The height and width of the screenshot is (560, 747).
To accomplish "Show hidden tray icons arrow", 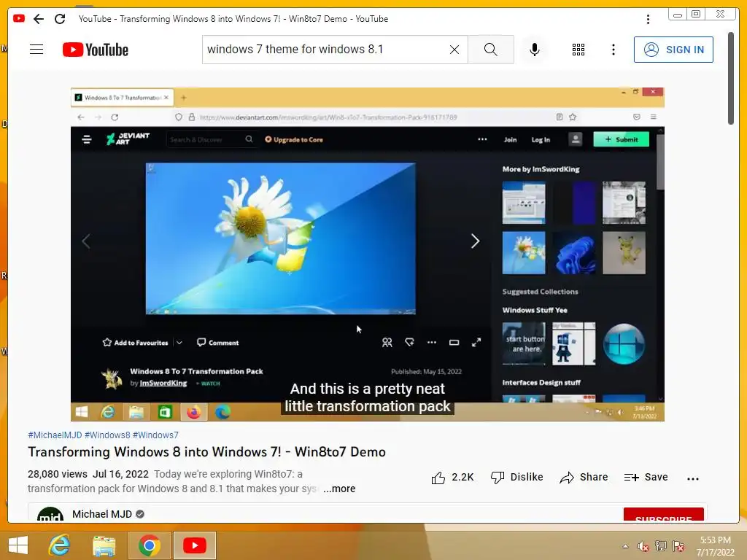I will pos(625,546).
